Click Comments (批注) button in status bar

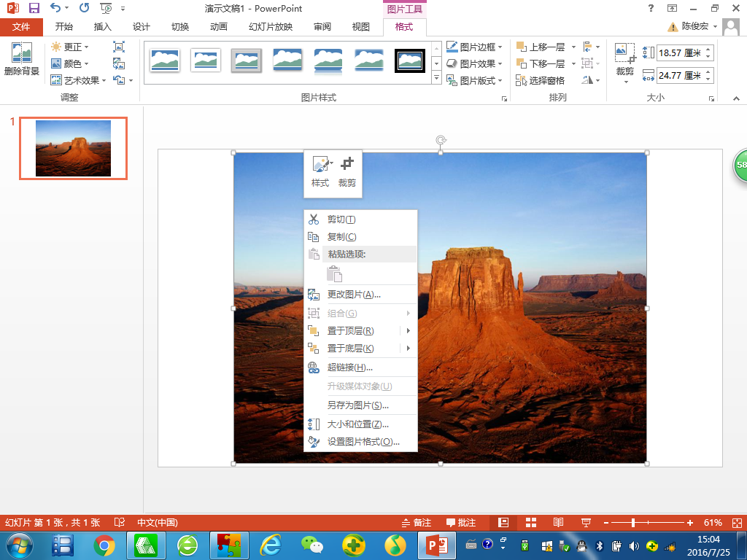point(461,522)
